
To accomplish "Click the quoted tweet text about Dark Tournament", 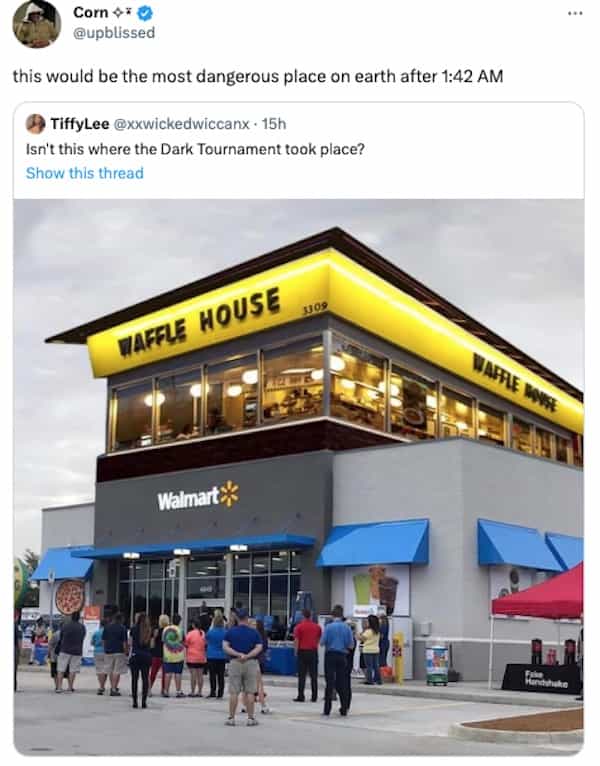I will coord(195,149).
